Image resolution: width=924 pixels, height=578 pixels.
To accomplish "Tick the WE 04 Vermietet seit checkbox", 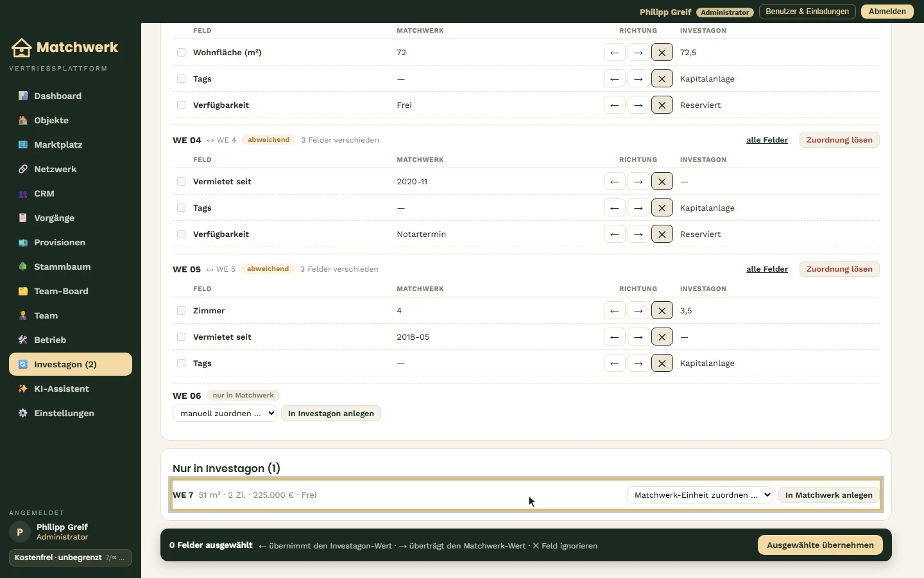I will click(182, 182).
